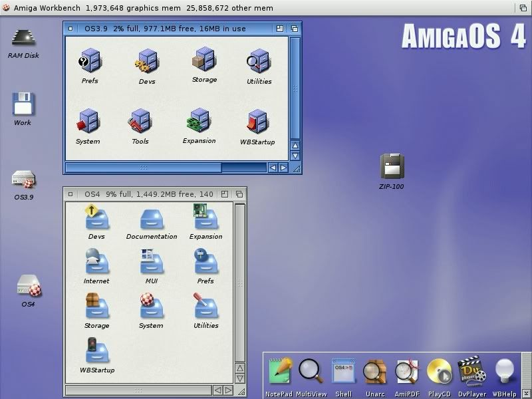This screenshot has height=399, width=532.
Task: Open Utilities drawer in OS4 window
Action: (x=206, y=311)
